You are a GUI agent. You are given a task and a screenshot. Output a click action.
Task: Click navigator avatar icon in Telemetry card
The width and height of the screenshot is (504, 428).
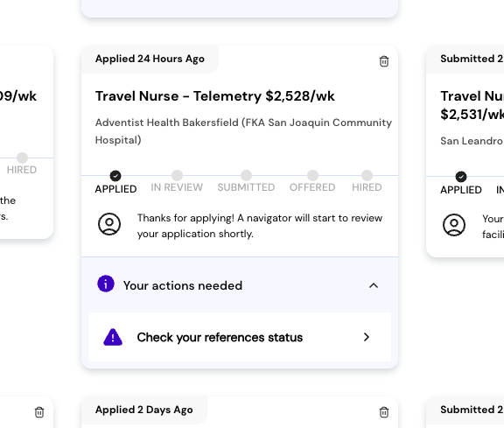pos(109,224)
